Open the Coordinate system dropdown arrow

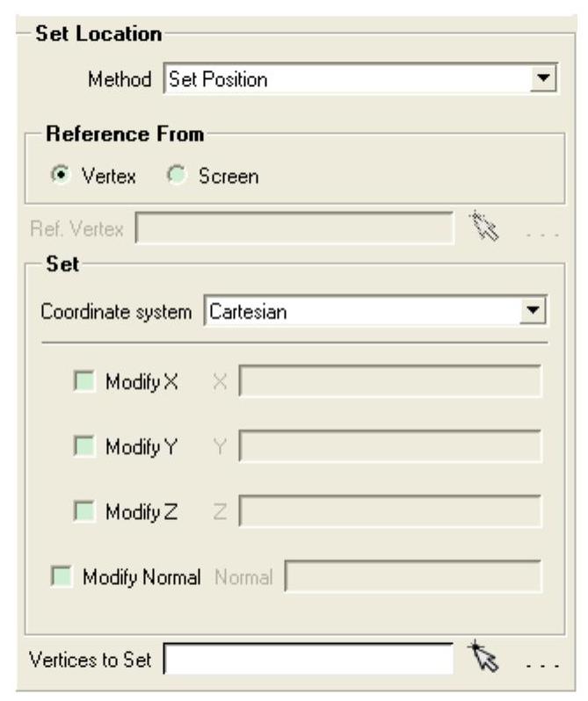(532, 310)
